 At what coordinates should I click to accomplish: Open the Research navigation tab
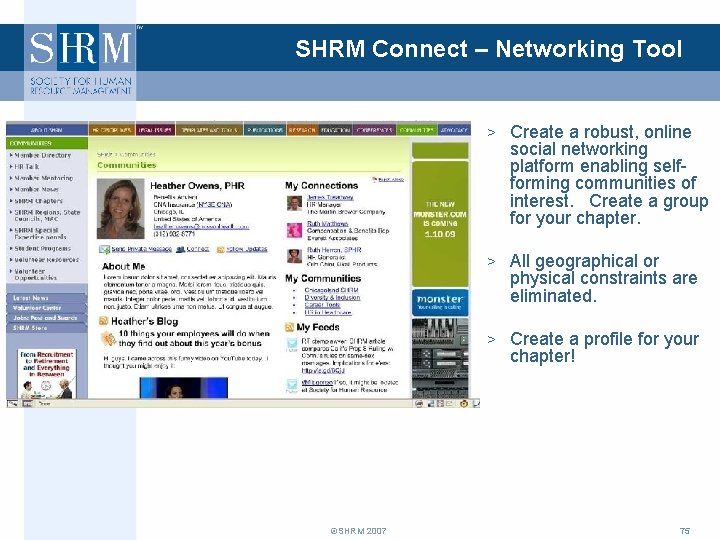(302, 130)
